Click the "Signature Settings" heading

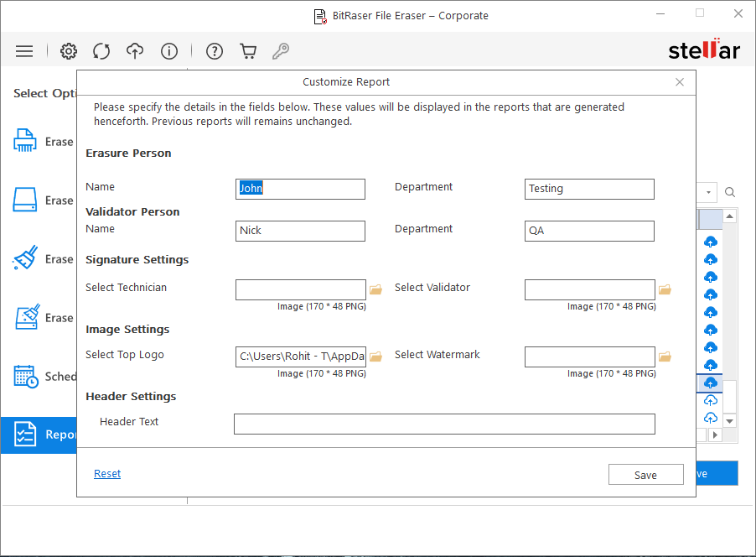click(x=137, y=260)
